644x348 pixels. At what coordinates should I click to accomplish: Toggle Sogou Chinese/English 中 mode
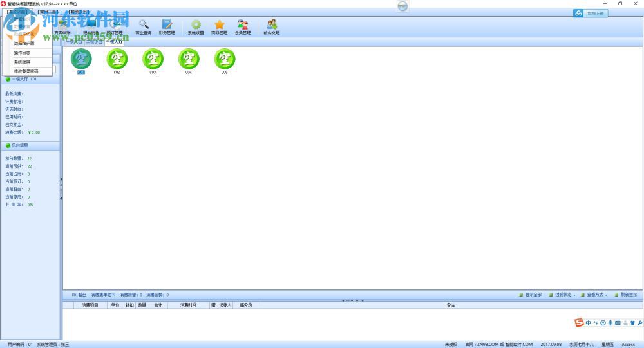588,323
